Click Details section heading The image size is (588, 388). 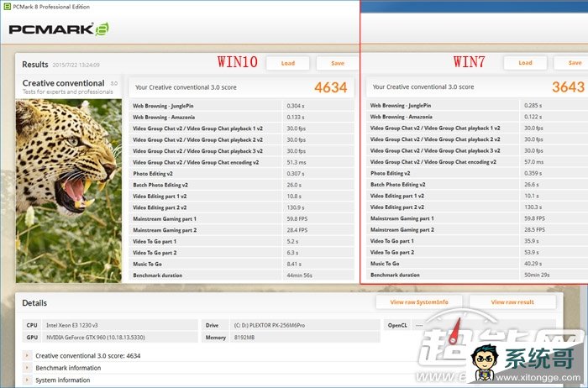tap(34, 303)
